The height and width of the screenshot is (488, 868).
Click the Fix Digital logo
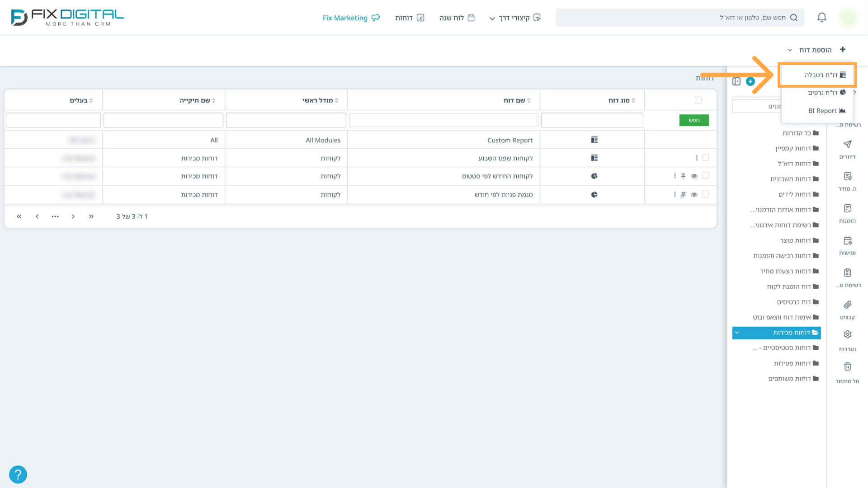point(67,18)
